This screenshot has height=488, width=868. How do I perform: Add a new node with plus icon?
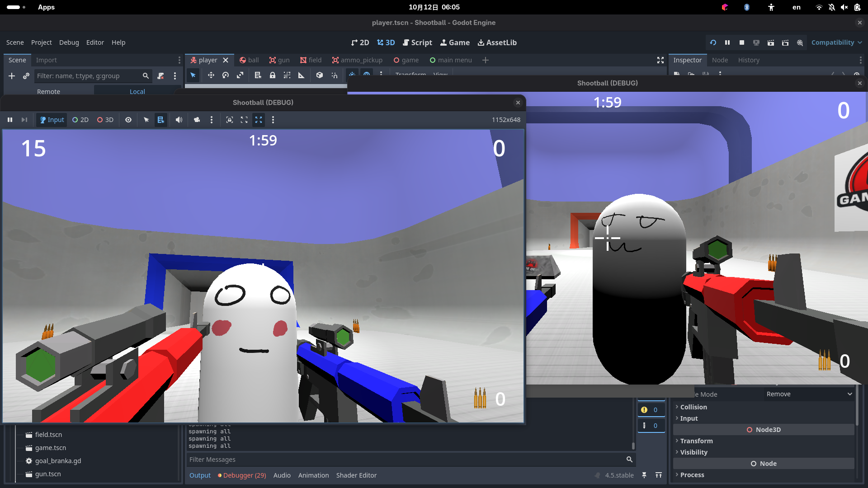(12, 76)
